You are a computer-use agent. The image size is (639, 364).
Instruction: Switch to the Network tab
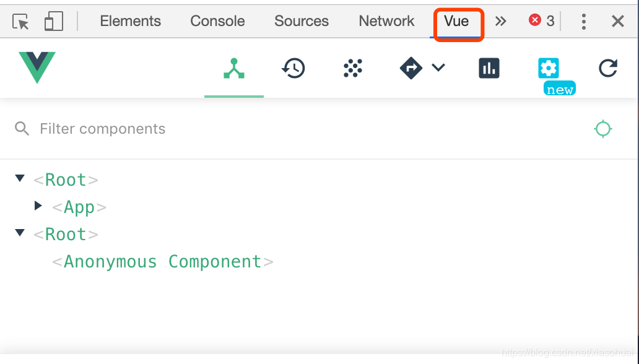point(386,20)
